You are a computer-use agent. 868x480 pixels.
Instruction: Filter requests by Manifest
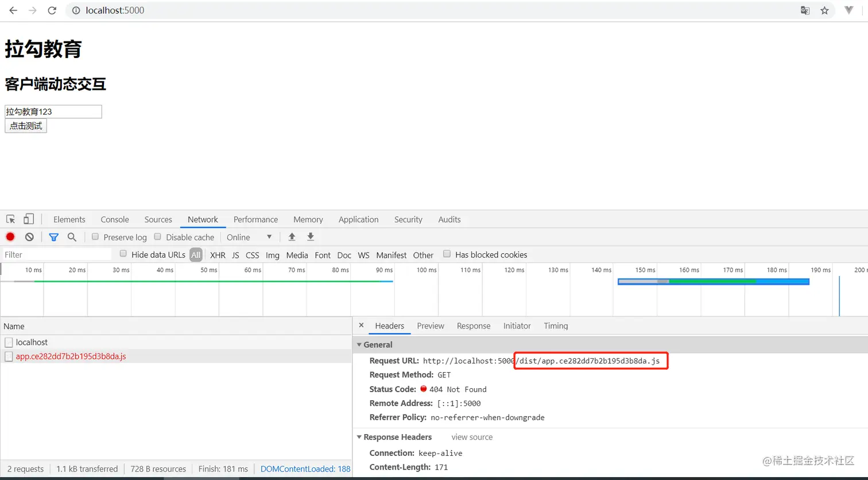(392, 255)
